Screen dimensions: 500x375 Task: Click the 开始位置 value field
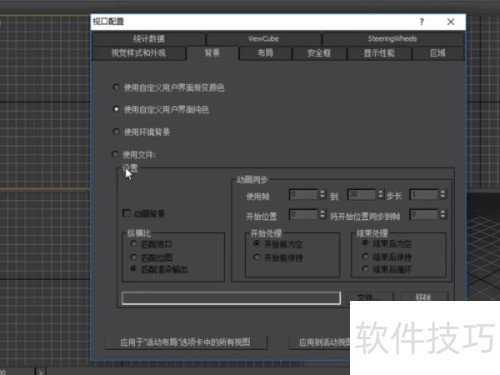[304, 214]
